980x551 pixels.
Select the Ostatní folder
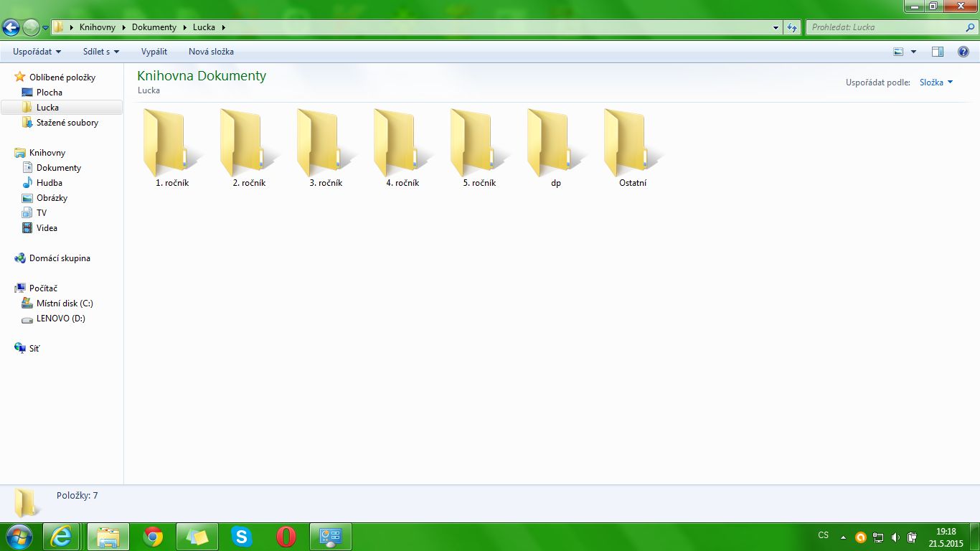(633, 149)
